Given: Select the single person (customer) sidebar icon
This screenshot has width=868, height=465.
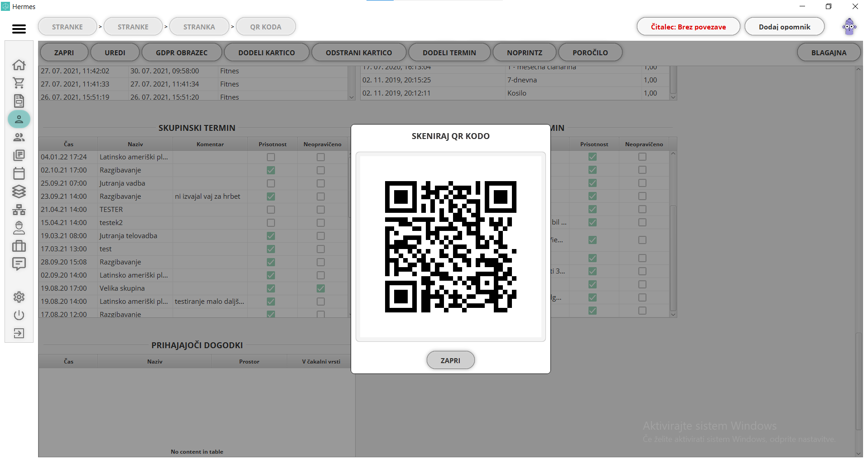Looking at the screenshot, I should [19, 119].
